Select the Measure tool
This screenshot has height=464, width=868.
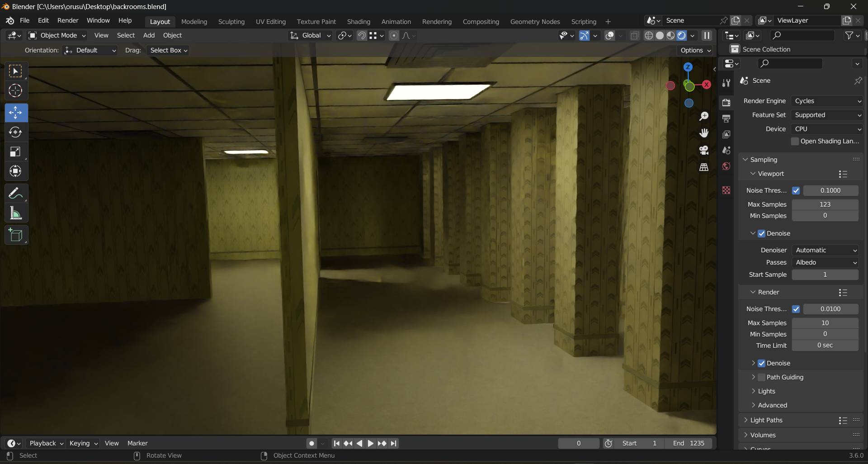pyautogui.click(x=16, y=213)
